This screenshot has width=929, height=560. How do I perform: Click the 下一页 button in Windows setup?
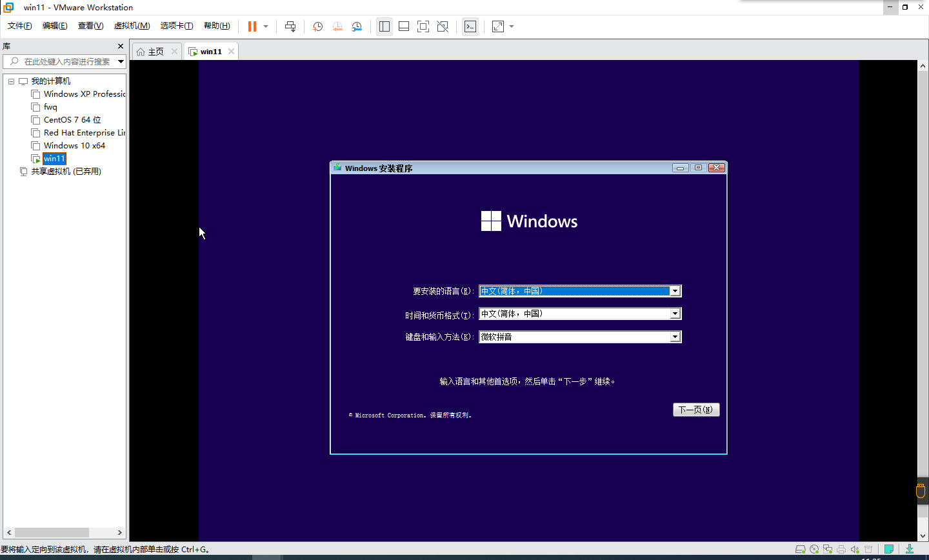tap(696, 410)
